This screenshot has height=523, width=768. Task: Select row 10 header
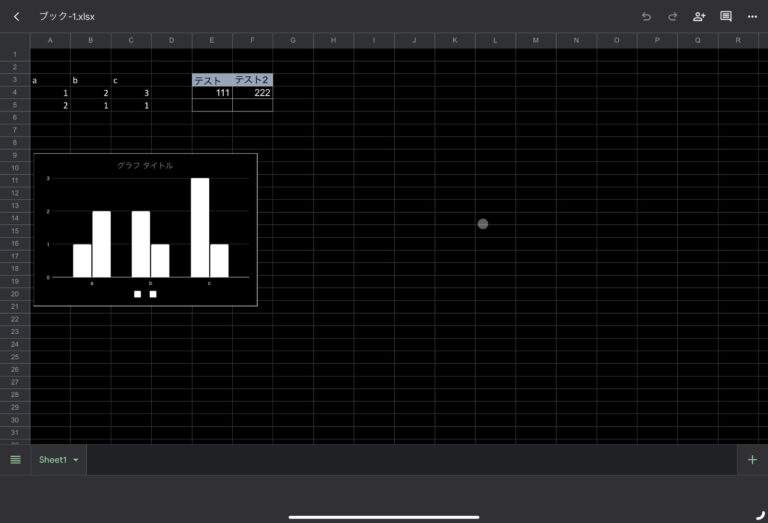click(x=15, y=168)
